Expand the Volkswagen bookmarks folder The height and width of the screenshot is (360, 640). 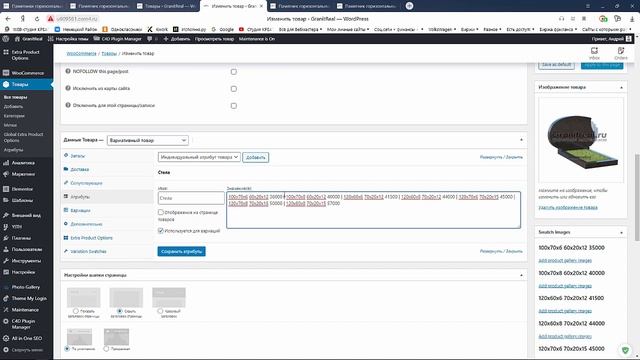pyautogui.click(x=442, y=29)
